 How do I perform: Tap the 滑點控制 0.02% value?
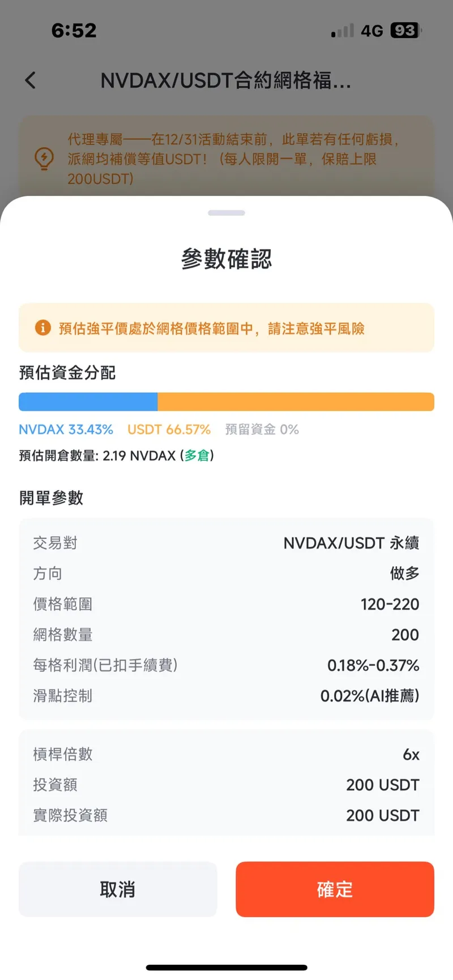coord(370,696)
